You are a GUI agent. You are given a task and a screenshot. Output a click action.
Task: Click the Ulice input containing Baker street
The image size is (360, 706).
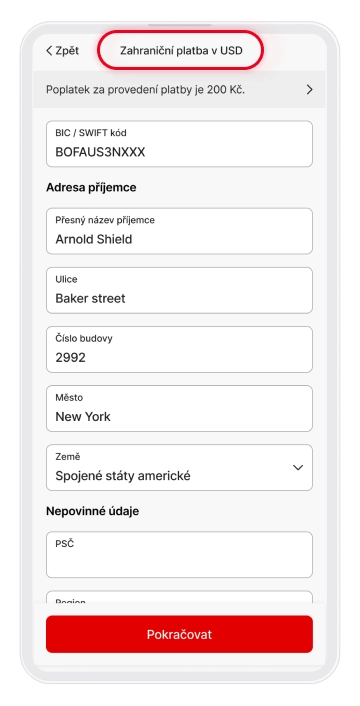179,290
